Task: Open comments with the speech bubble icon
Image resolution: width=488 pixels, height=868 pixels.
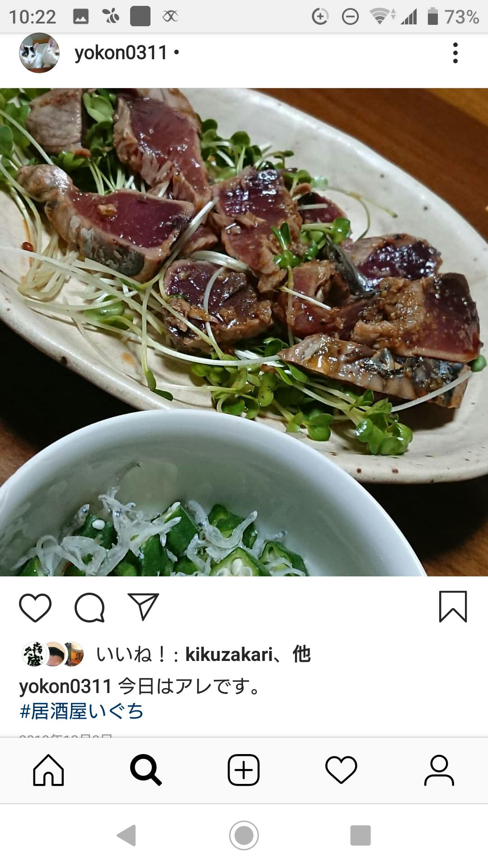Action: click(x=89, y=607)
